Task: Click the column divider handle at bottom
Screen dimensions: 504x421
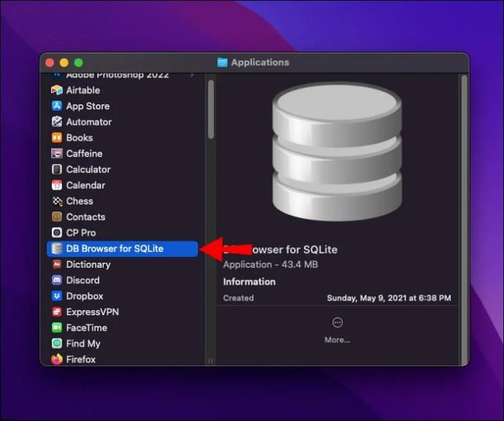Action: coord(211,361)
